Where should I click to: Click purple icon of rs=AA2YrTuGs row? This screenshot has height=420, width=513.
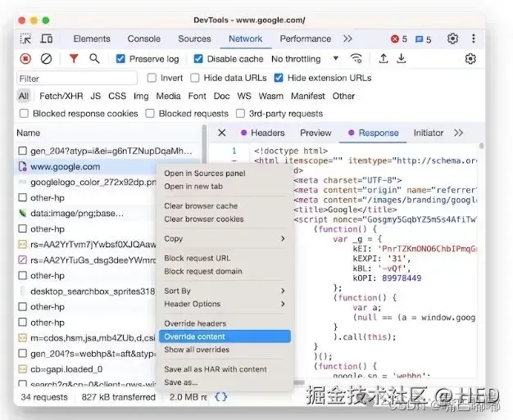click(23, 260)
